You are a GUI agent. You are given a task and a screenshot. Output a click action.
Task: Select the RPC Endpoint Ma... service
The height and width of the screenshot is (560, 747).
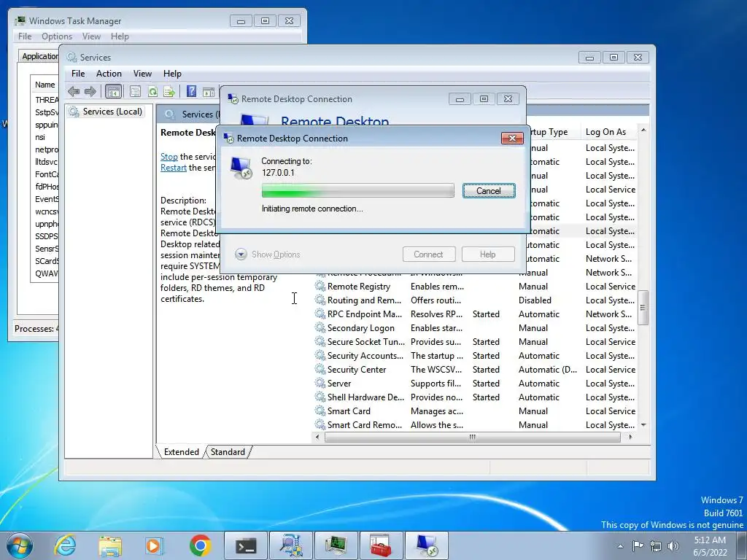pos(475,314)
